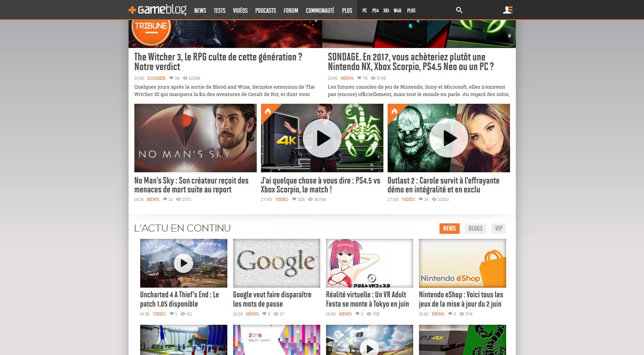The height and width of the screenshot is (355, 644).
Task: Select the PC platform filter
Action: [x=365, y=10]
